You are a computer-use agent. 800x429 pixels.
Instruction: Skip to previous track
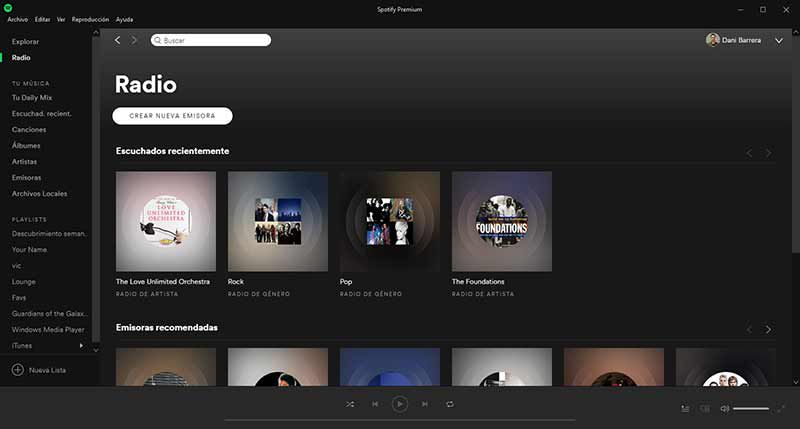coord(375,404)
